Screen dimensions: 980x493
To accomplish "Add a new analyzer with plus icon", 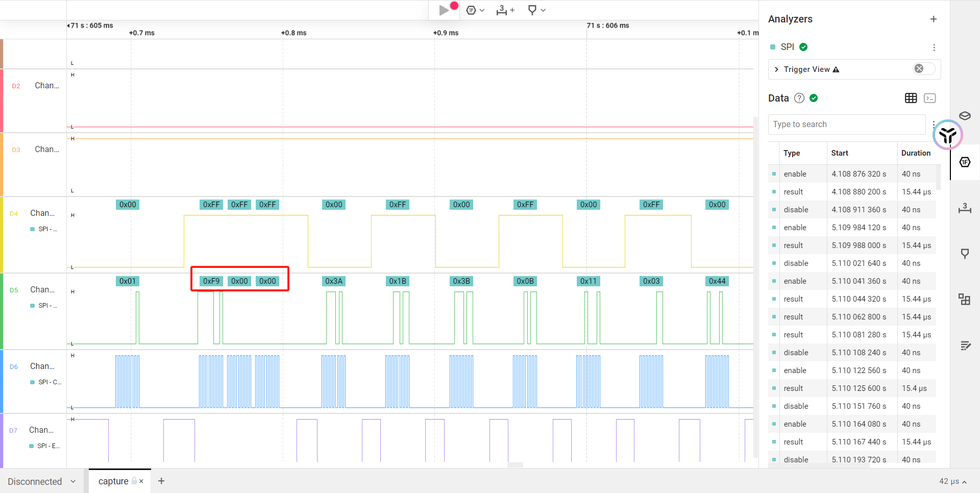I will (934, 19).
